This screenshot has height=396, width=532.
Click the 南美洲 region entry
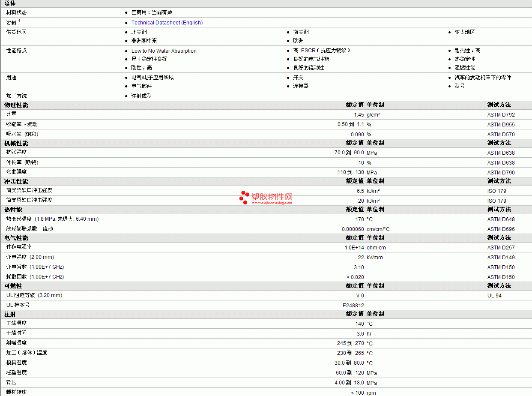pyautogui.click(x=301, y=32)
